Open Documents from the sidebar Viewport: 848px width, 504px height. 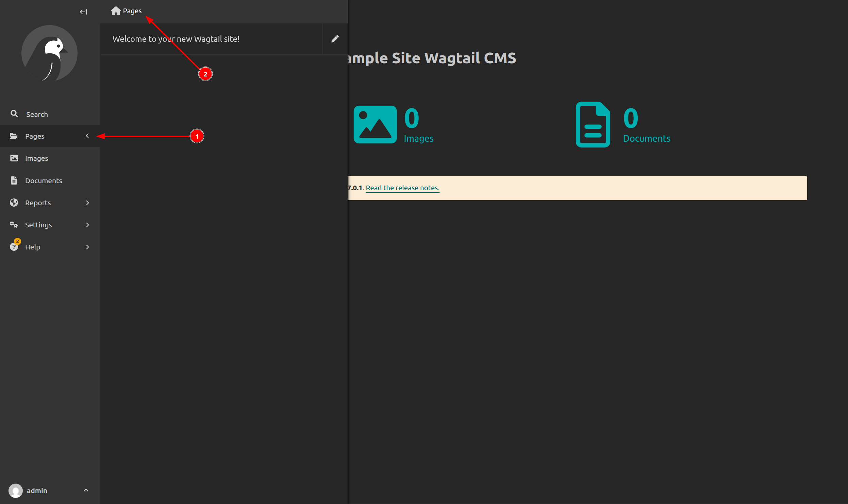pos(50,180)
